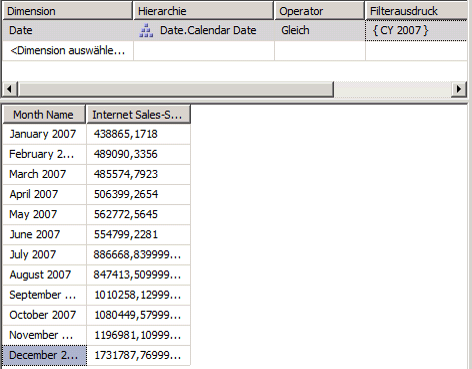This screenshot has height=369, width=472.
Task: Open the Date.Calendar Date hierarchy cell
Action: [204, 30]
